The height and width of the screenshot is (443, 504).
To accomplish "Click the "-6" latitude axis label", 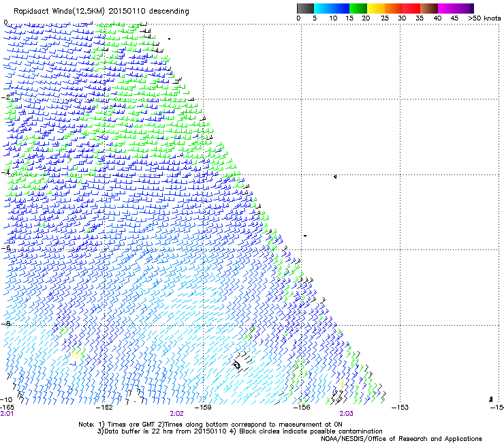I will pos(6,248).
